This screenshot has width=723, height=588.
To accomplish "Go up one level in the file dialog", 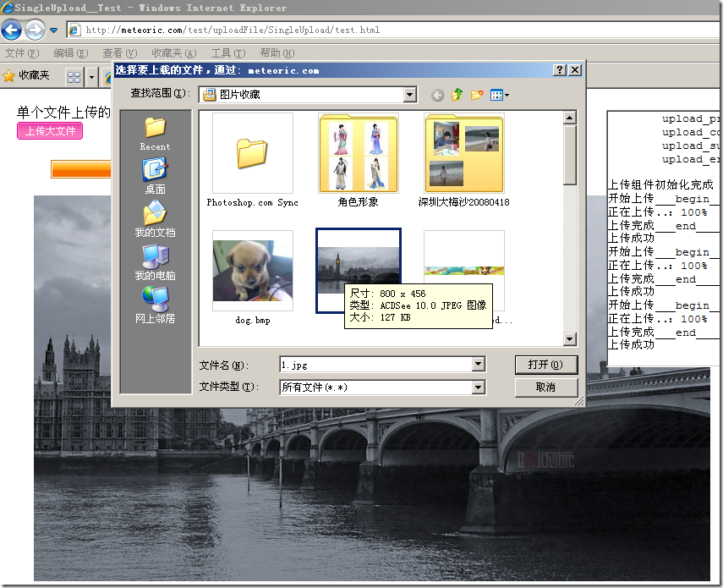I will [x=456, y=94].
